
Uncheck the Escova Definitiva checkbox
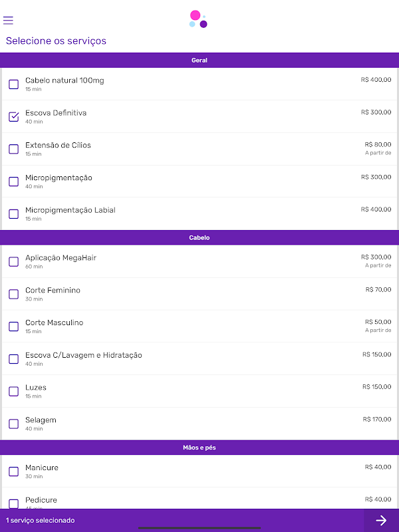point(13,117)
